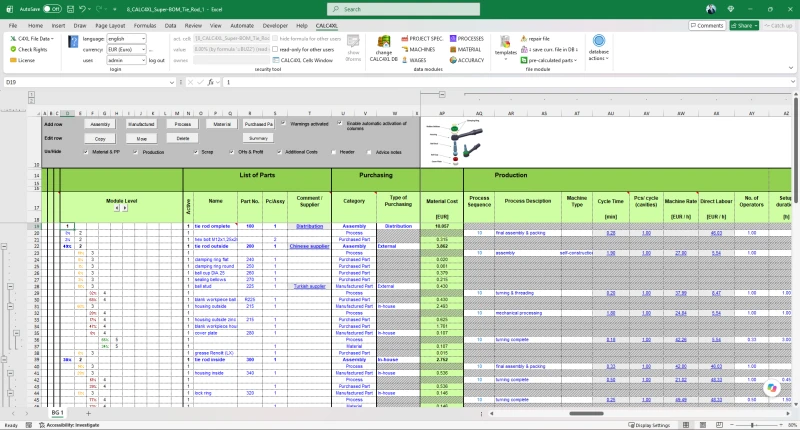Open PROJECT SPEC. data module

tap(422, 39)
